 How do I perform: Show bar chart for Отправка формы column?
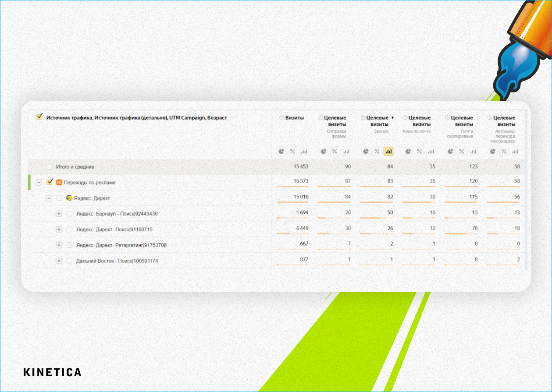coord(346,152)
